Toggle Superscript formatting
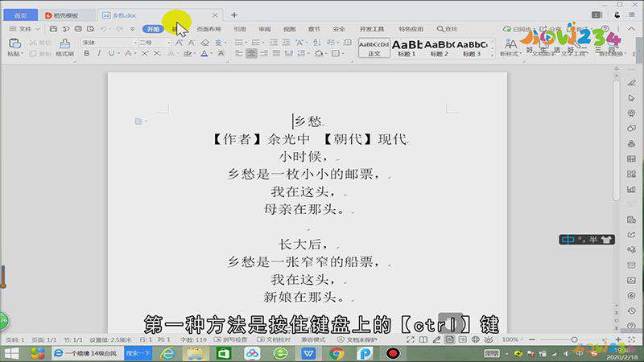Image resolution: width=644 pixels, height=362 pixels. (x=145, y=53)
